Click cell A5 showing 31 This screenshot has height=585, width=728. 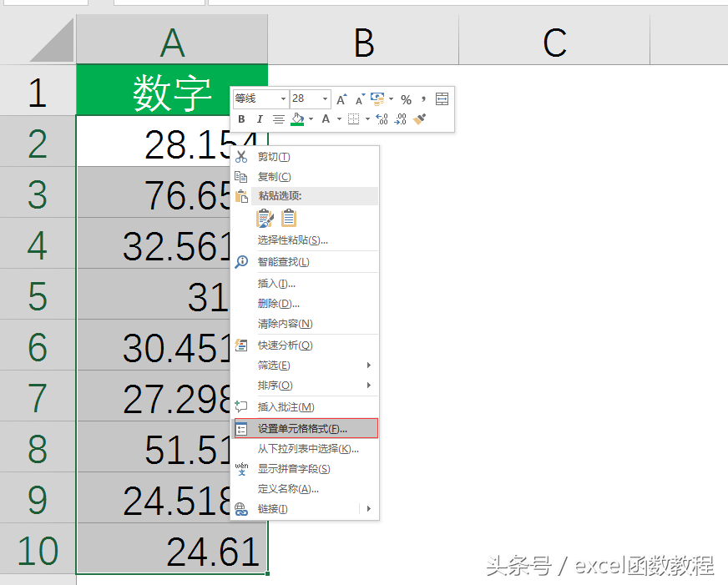click(154, 294)
